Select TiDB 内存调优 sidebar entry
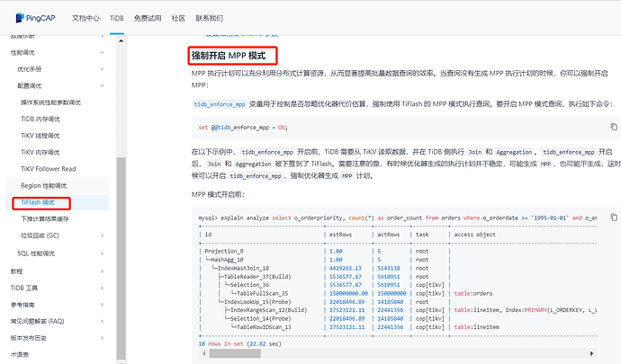Screen dimensions: 621x364 coord(43,120)
